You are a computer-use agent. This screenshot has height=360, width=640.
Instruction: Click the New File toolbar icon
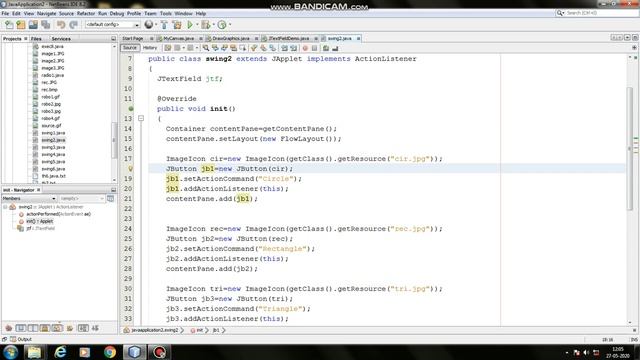click(9, 25)
